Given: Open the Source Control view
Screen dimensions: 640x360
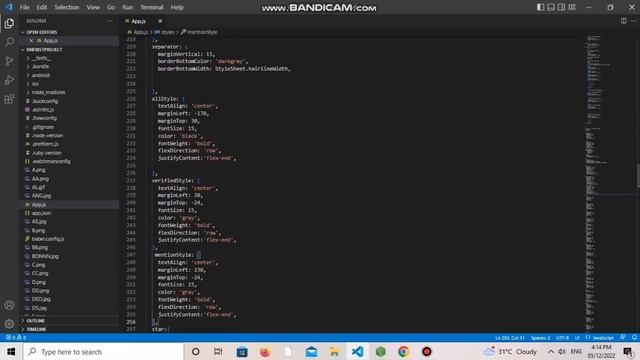Looking at the screenshot, I should pos(9,61).
